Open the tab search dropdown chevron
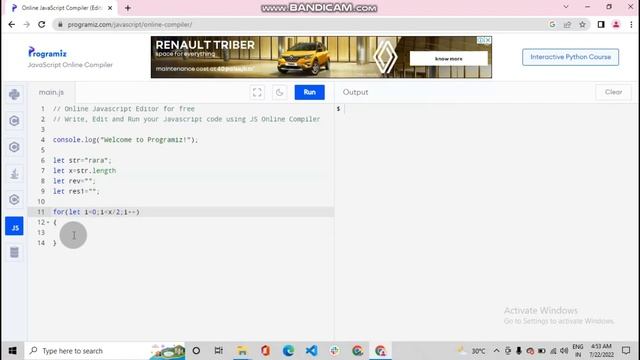This screenshot has height=360, width=640. [566, 7]
